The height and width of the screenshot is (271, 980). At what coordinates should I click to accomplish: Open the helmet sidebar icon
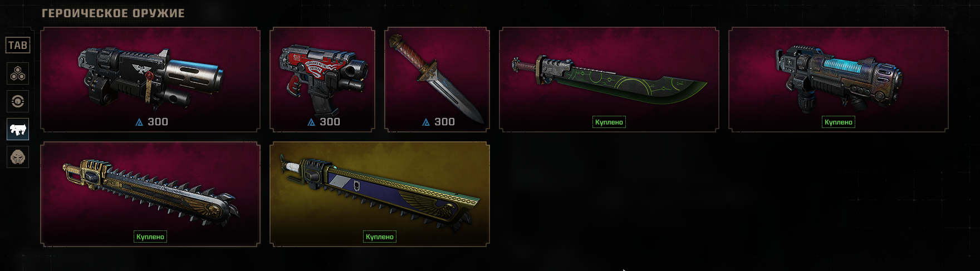pyautogui.click(x=18, y=157)
